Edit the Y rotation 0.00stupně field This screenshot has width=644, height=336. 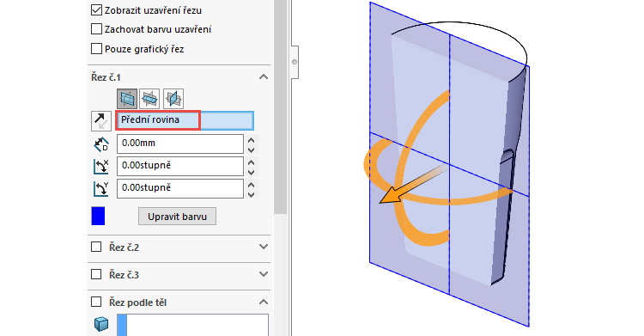pos(180,188)
